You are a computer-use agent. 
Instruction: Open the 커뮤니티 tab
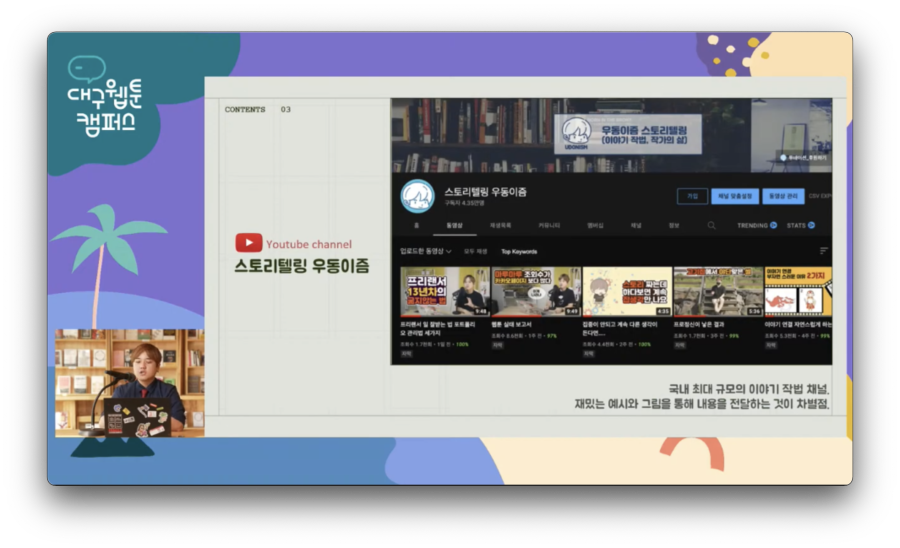[x=549, y=226]
